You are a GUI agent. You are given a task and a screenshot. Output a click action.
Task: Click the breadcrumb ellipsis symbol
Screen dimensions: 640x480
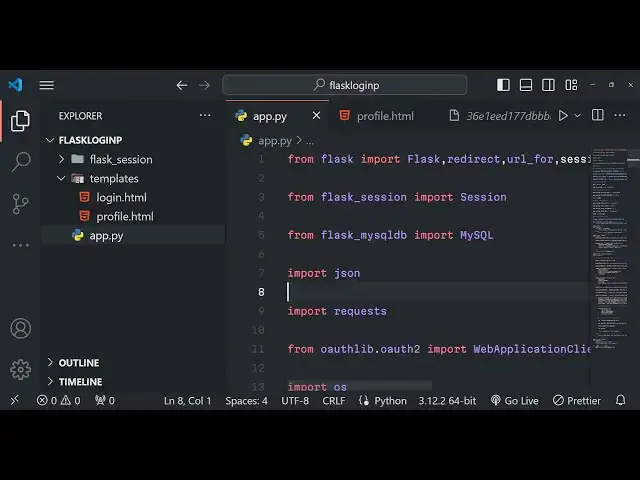pyautogui.click(x=310, y=142)
